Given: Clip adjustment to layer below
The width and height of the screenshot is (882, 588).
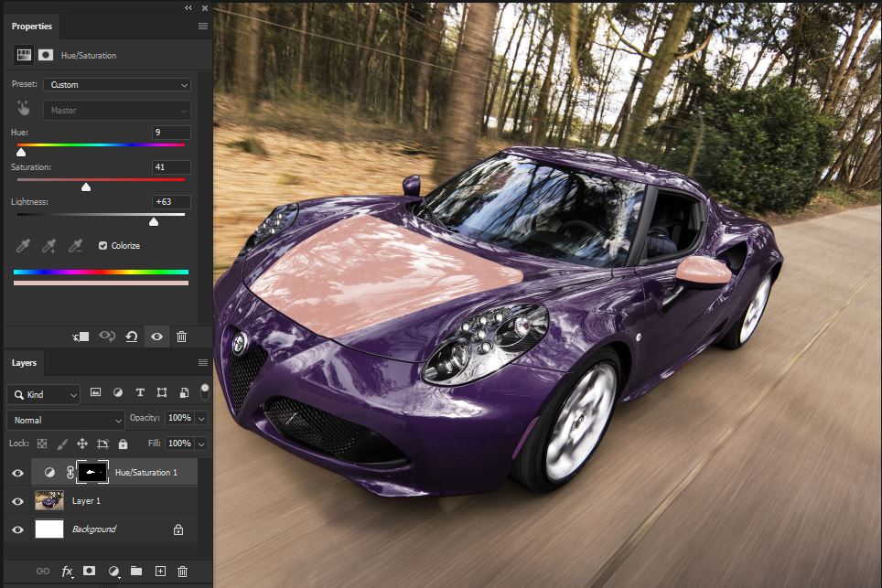Looking at the screenshot, I should pos(81,337).
